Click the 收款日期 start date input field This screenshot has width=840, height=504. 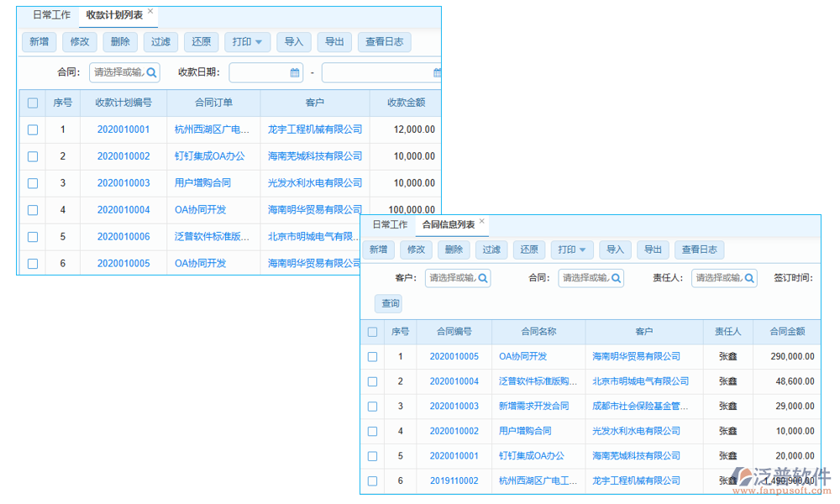tap(260, 72)
